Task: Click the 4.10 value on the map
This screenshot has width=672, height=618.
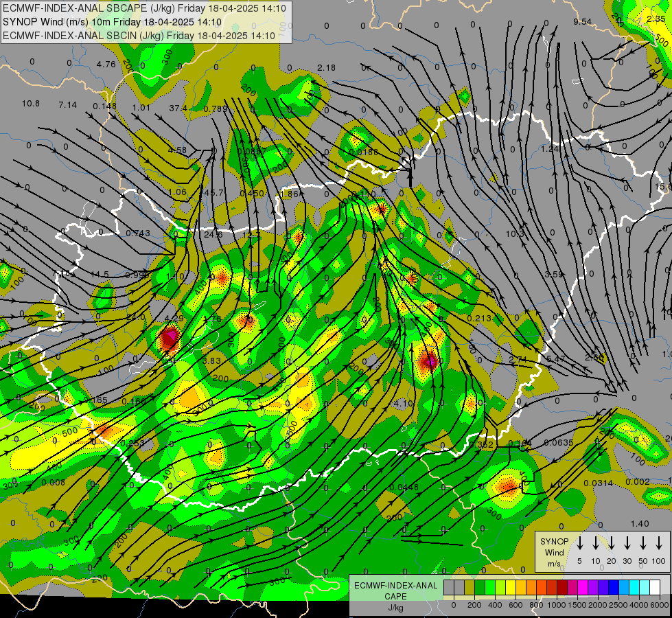Action: pyautogui.click(x=403, y=403)
